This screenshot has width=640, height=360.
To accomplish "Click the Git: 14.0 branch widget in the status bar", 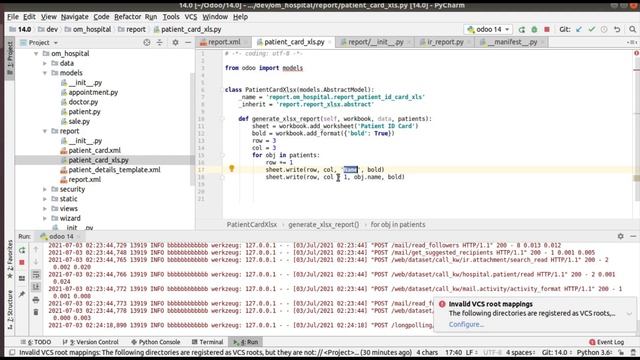I will 556,352.
